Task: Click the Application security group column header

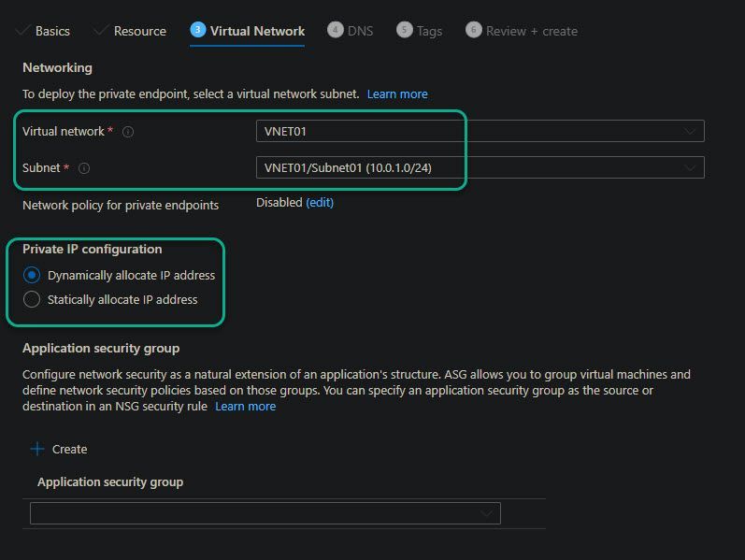Action: pyautogui.click(x=110, y=481)
